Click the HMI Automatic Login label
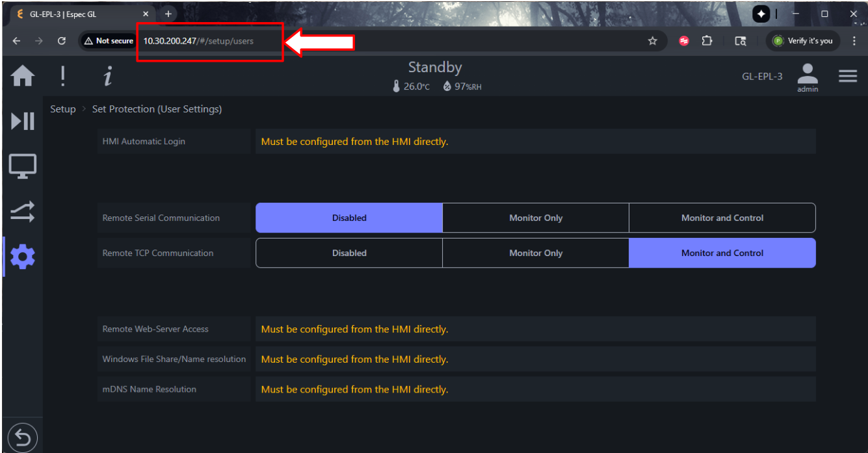 pos(144,142)
